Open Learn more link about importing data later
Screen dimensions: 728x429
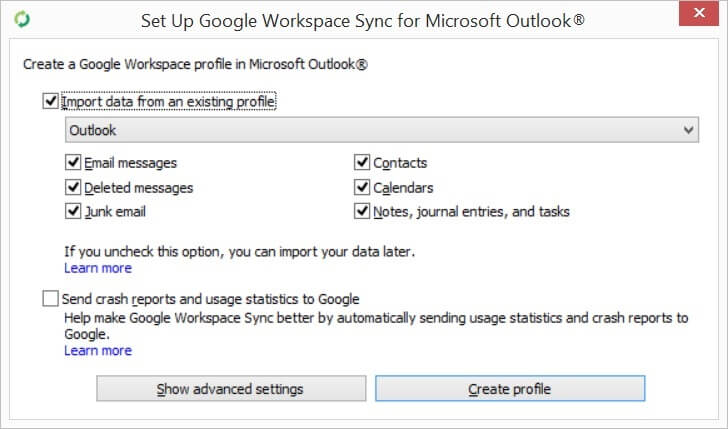click(x=98, y=268)
